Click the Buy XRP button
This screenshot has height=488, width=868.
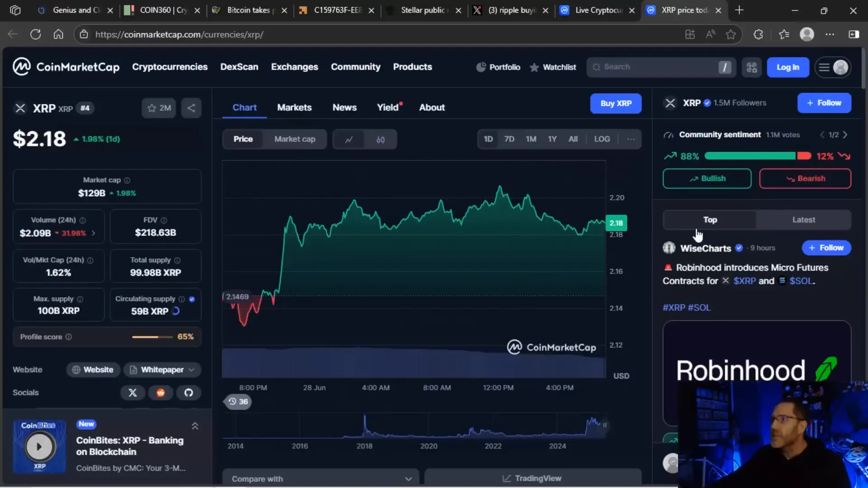616,103
